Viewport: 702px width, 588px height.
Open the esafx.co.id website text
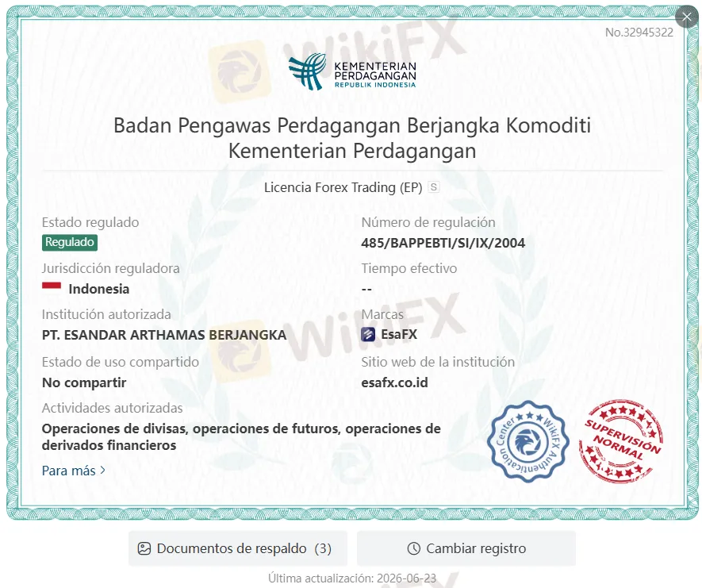[x=394, y=382]
